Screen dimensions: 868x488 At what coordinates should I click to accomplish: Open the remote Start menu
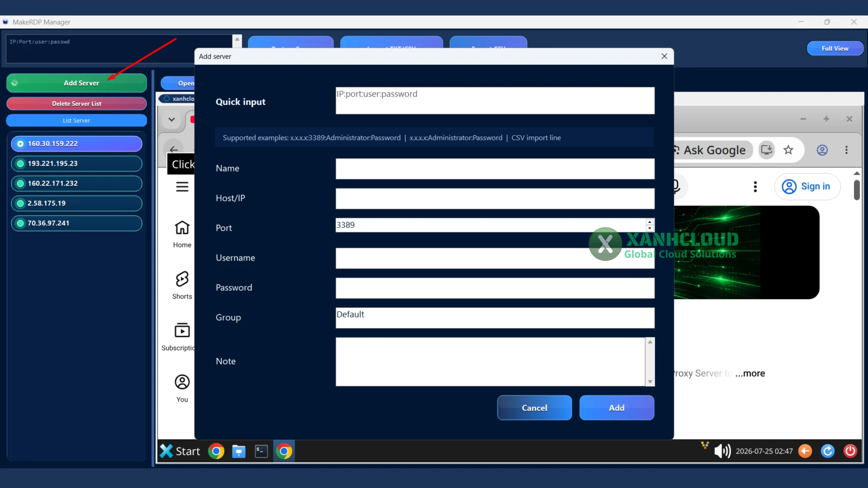pos(180,451)
